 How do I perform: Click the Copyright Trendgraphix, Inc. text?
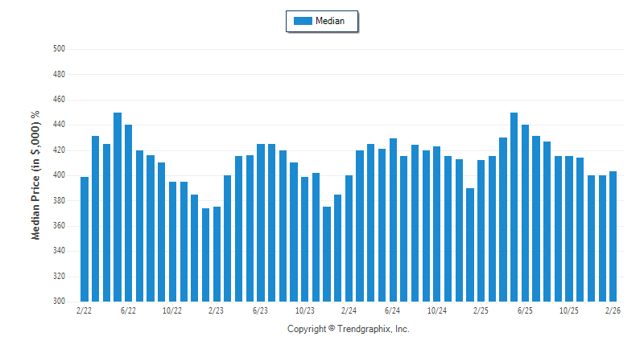[x=349, y=329]
